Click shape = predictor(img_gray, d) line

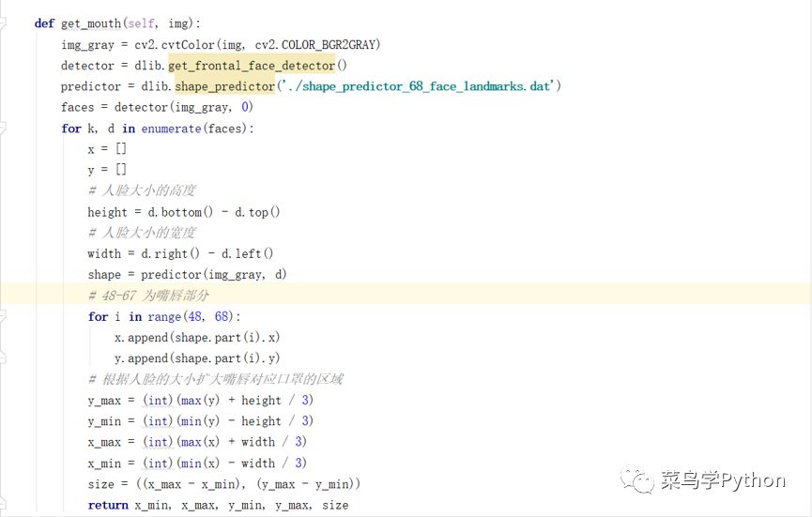(x=187, y=274)
